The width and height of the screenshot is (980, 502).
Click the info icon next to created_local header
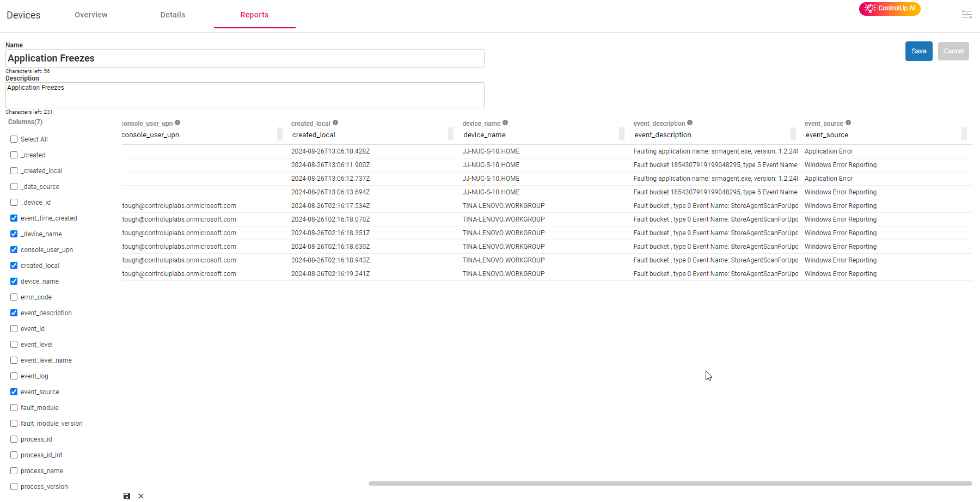pyautogui.click(x=335, y=123)
